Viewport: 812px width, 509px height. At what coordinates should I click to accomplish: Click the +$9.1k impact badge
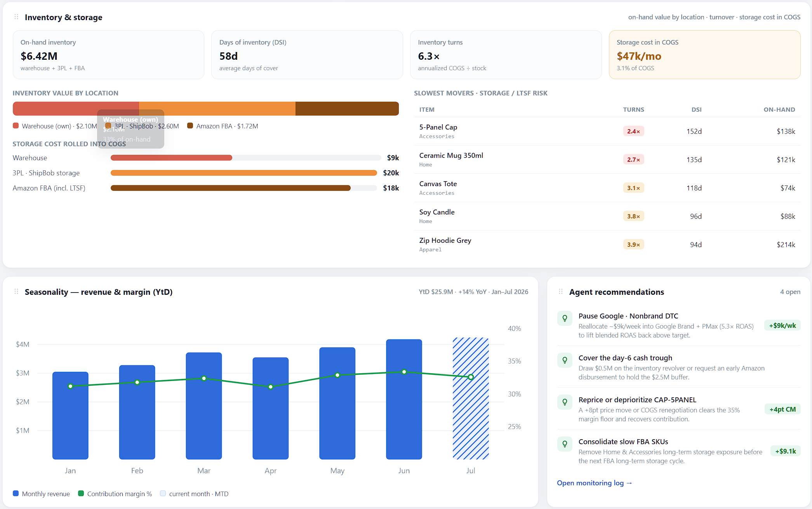(x=785, y=451)
